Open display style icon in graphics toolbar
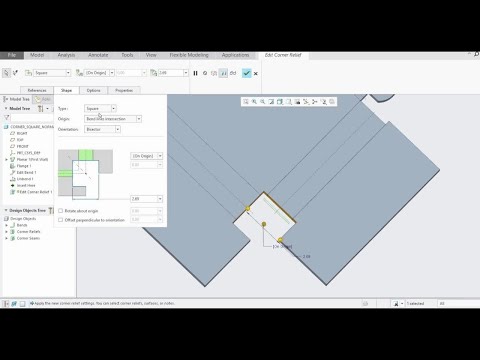 (x=280, y=102)
